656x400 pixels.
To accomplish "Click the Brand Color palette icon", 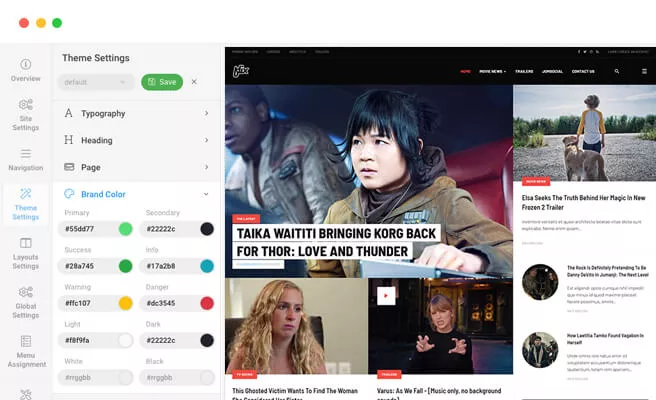I will (69, 194).
